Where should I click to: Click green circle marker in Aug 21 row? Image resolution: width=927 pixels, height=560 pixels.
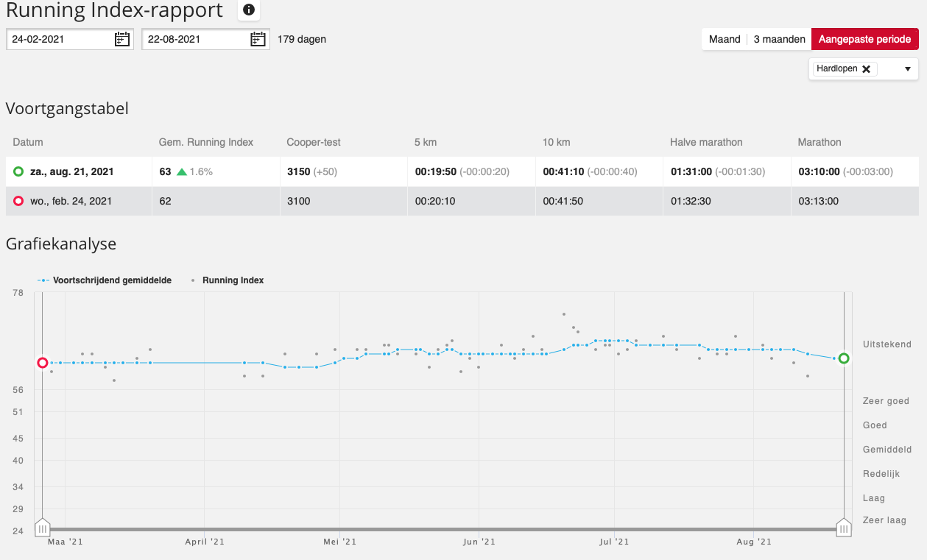pyautogui.click(x=18, y=171)
